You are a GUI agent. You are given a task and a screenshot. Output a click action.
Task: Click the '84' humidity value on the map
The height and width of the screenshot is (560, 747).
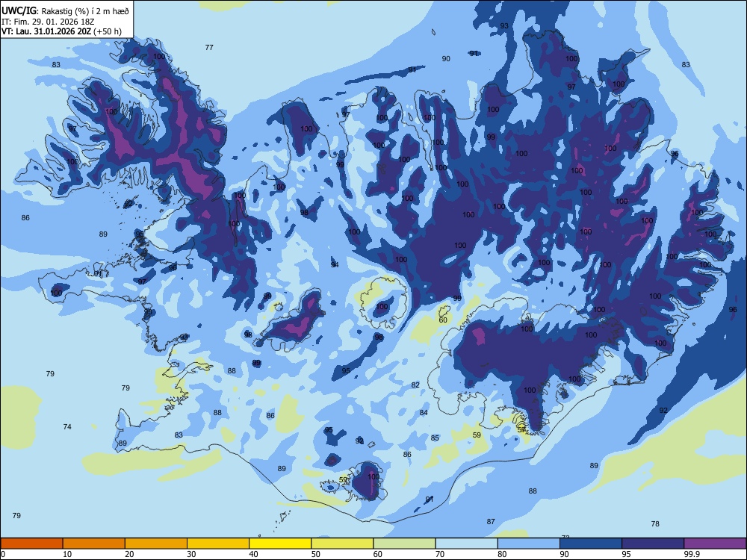424,412
